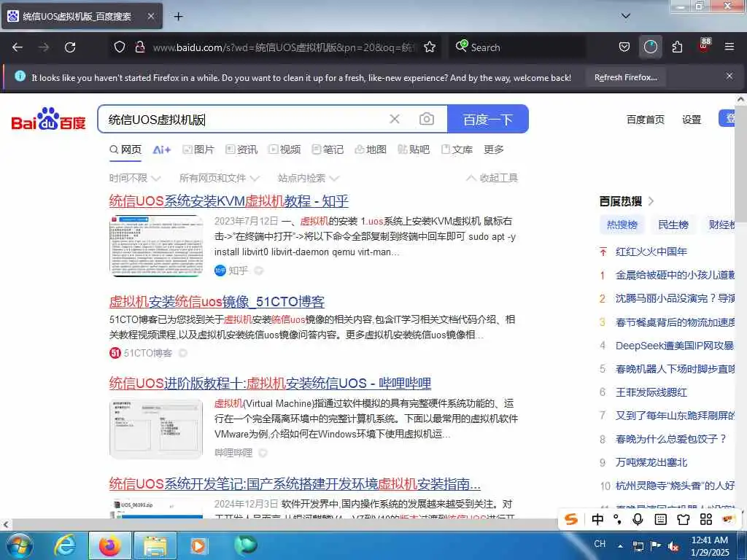Open the 统信UOS进阶版教程十 哔哩哔哩 result
Screen dimensions: 747x560
click(270, 384)
